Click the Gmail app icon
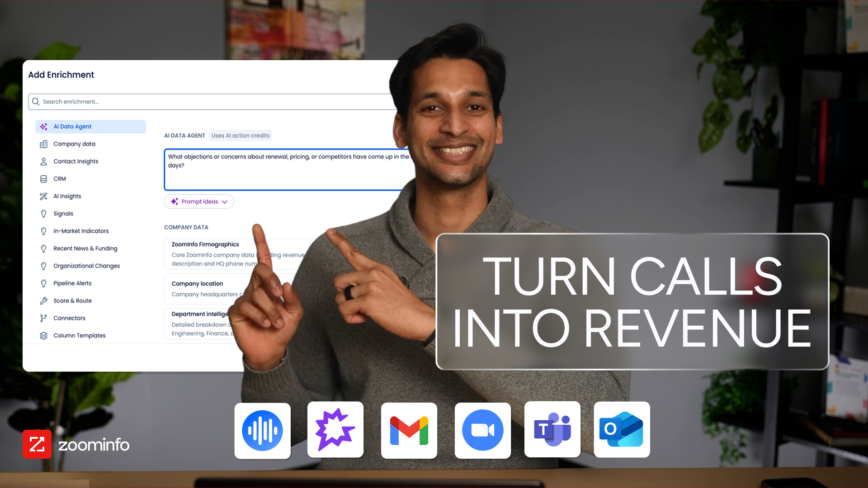Screen dimensions: 868x488 coord(409,430)
